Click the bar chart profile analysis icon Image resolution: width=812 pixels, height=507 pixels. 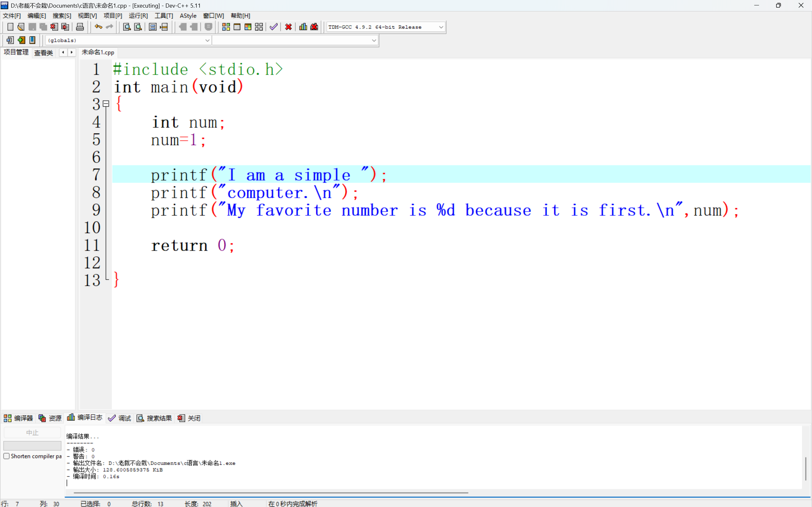(x=303, y=27)
